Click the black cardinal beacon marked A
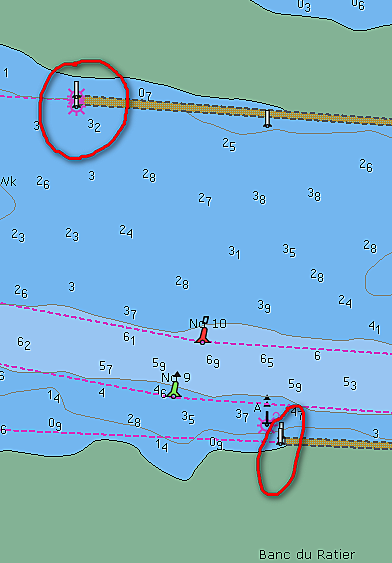This screenshot has height=563, width=392. click(x=267, y=419)
